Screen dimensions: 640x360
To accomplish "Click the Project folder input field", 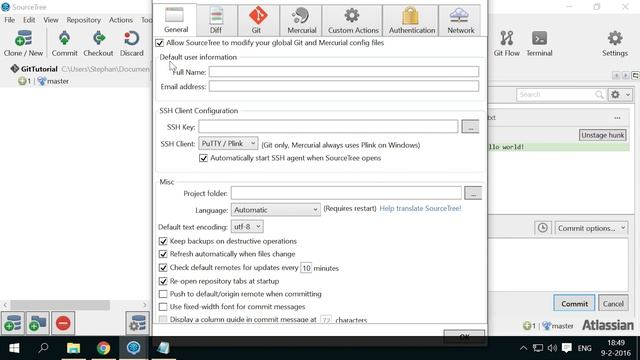I will tap(346, 193).
